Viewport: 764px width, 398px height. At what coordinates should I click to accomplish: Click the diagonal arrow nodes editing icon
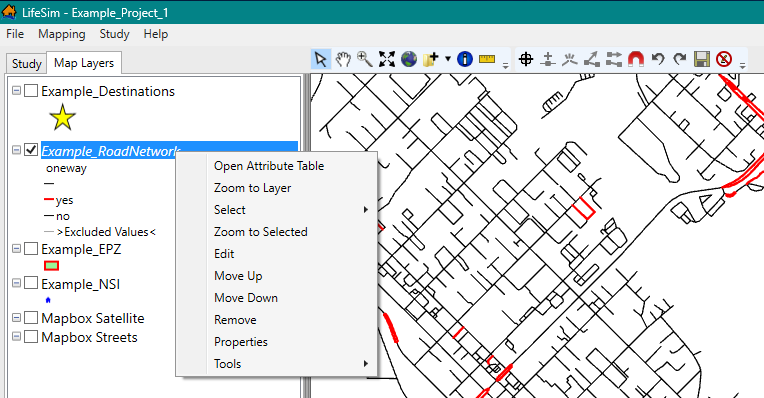pyautogui.click(x=592, y=59)
